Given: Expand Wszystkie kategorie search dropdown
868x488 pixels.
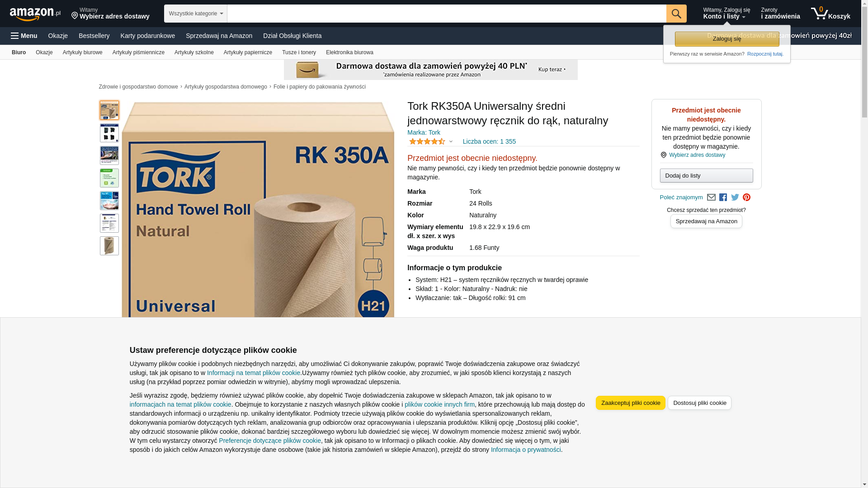Looking at the screenshot, I should [196, 14].
